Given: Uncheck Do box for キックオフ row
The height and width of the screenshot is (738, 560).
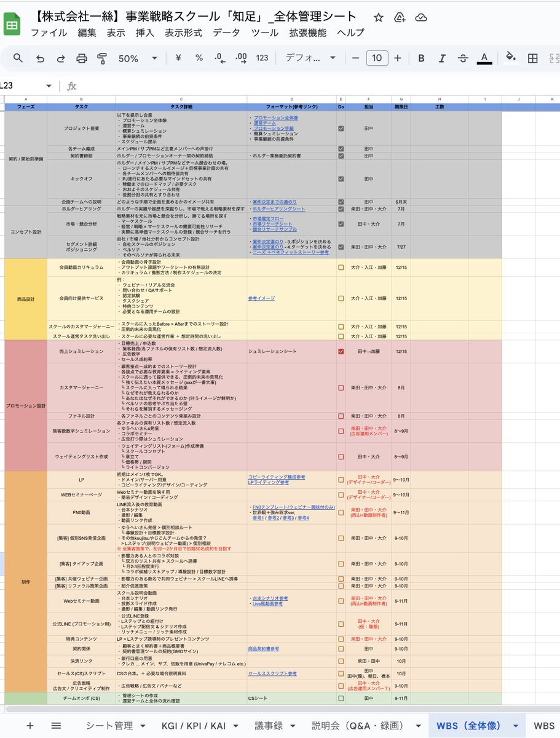Looking at the screenshot, I should tap(341, 179).
